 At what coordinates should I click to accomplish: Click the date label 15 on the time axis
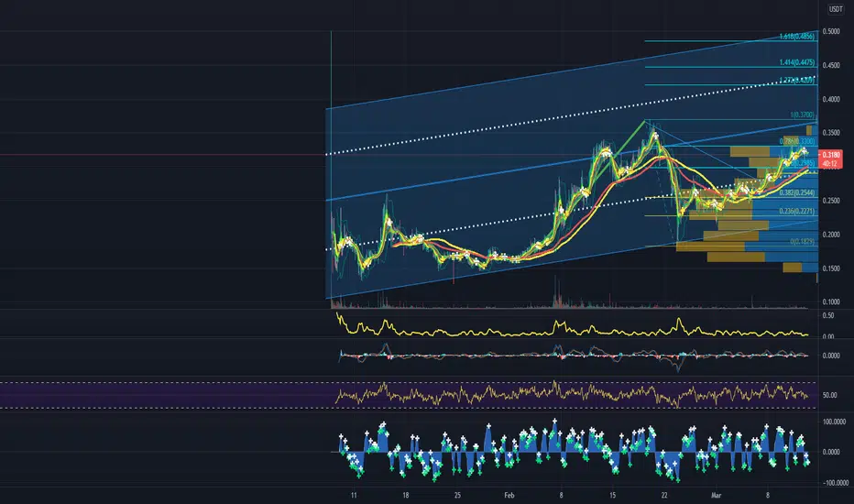(613, 495)
